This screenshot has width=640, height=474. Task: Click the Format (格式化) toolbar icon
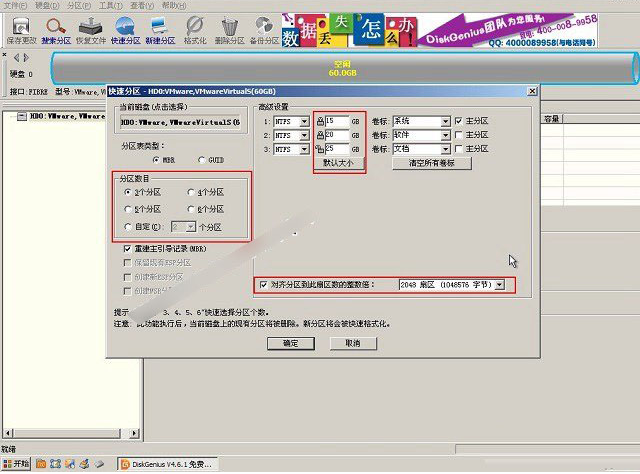tap(195, 30)
